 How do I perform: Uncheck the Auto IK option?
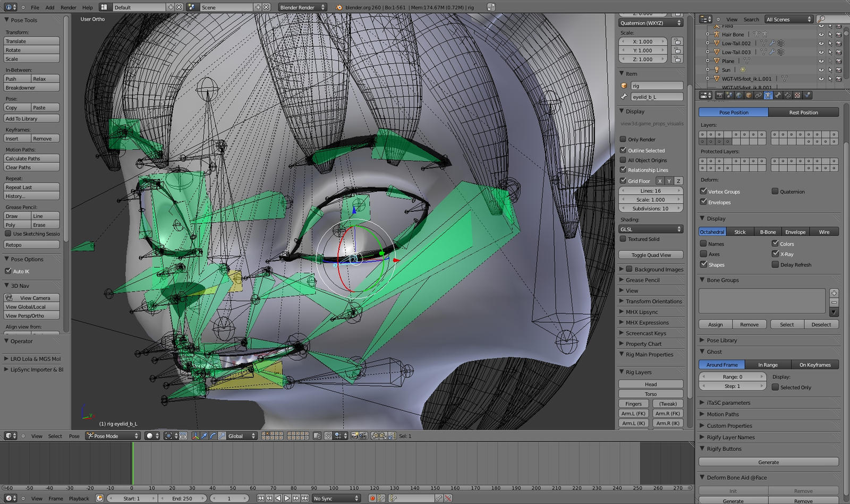(x=8, y=271)
